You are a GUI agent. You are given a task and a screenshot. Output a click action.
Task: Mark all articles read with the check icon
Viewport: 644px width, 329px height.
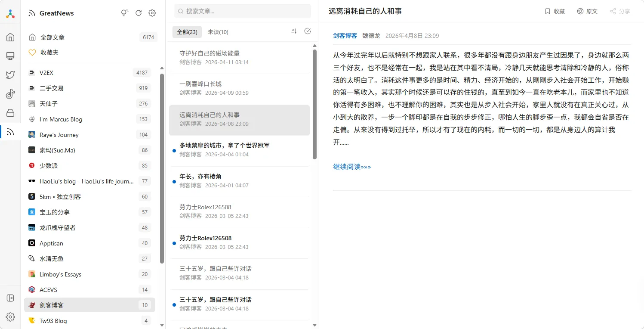[x=307, y=31]
